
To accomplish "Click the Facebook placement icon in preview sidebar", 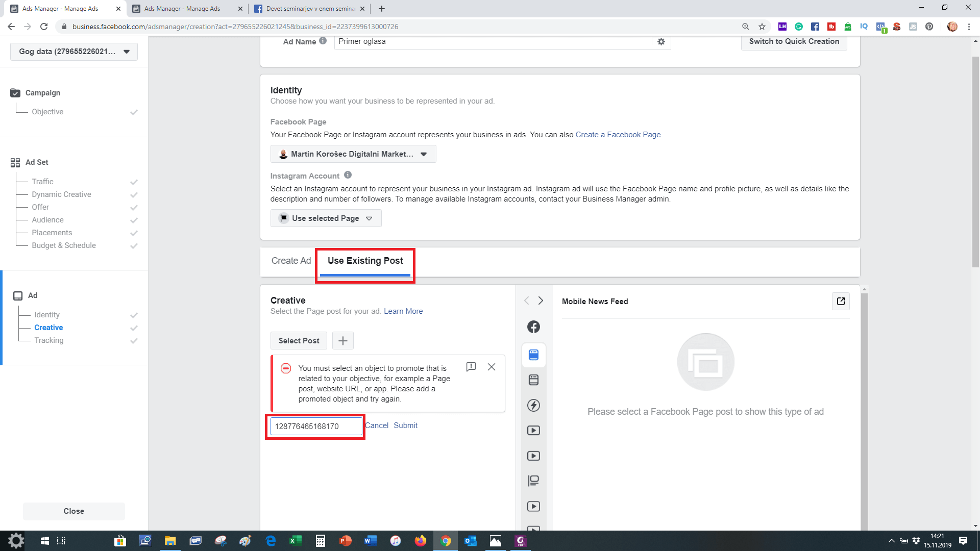I will (533, 327).
